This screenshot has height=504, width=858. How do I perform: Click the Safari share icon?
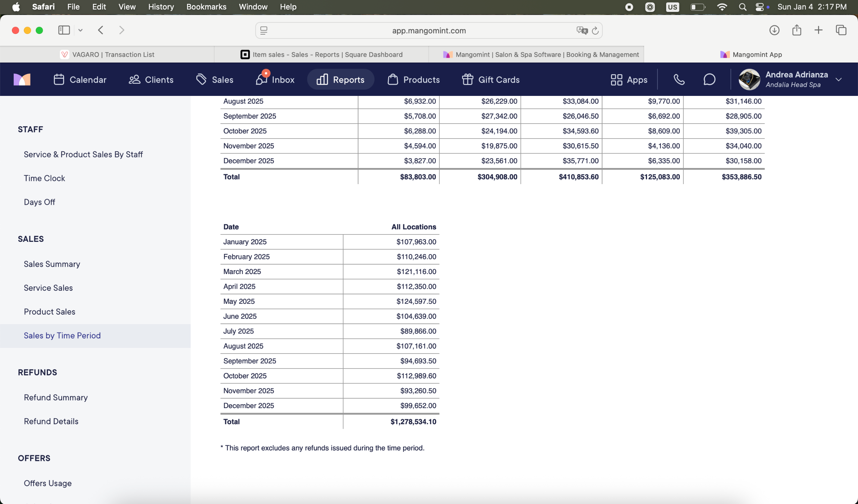pos(796,30)
